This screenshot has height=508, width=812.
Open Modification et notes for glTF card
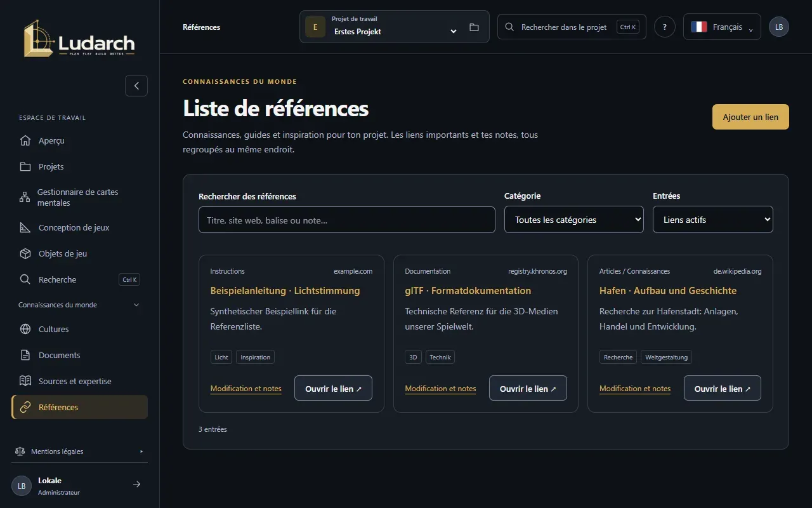[440, 389]
